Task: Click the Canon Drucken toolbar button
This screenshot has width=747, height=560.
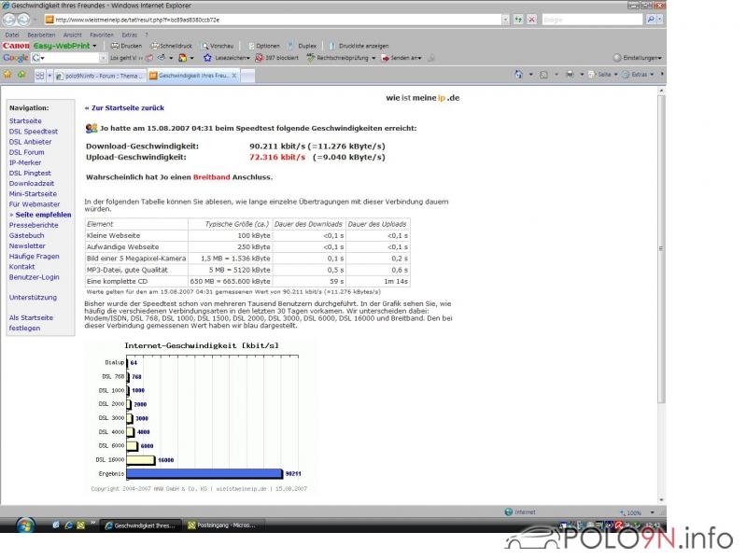Action: 127,46
